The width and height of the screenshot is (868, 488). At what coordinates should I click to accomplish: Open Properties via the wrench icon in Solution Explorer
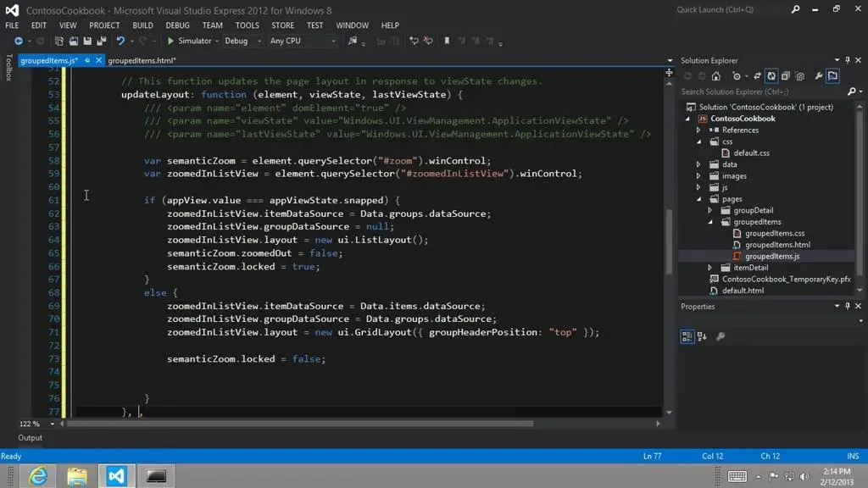click(x=819, y=76)
